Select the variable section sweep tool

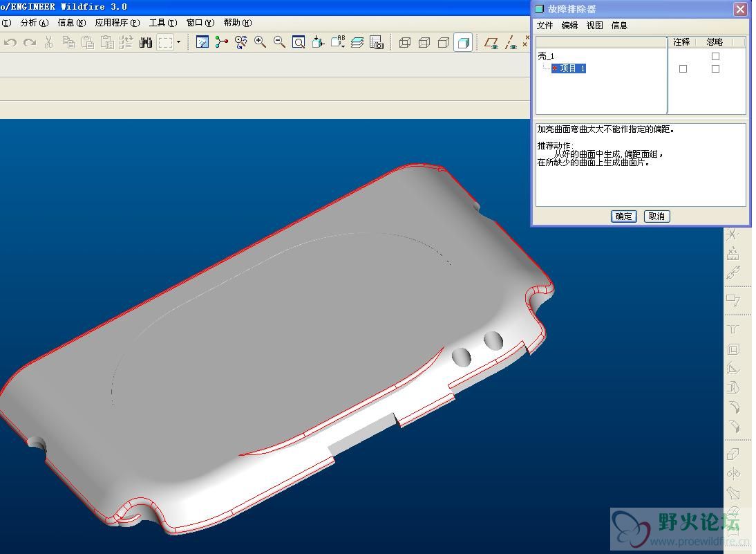[x=733, y=492]
